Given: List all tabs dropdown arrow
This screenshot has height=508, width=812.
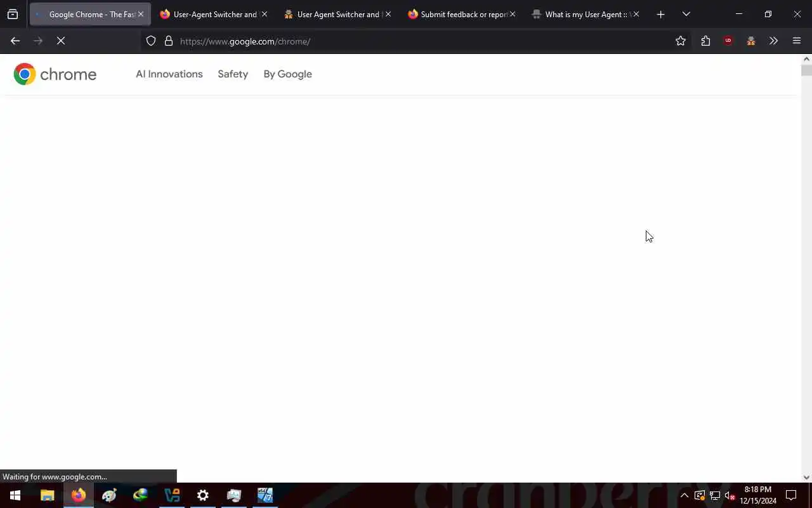Looking at the screenshot, I should [x=686, y=14].
